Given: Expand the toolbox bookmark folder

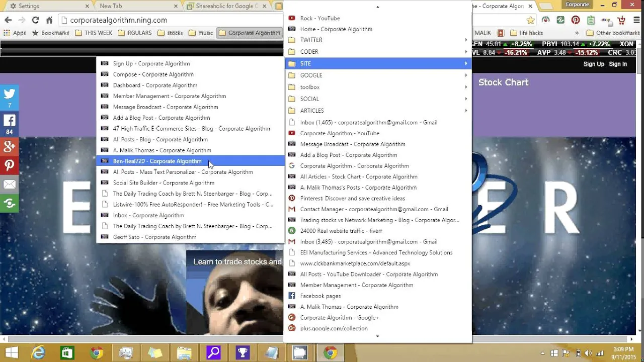Looking at the screenshot, I should (377, 87).
